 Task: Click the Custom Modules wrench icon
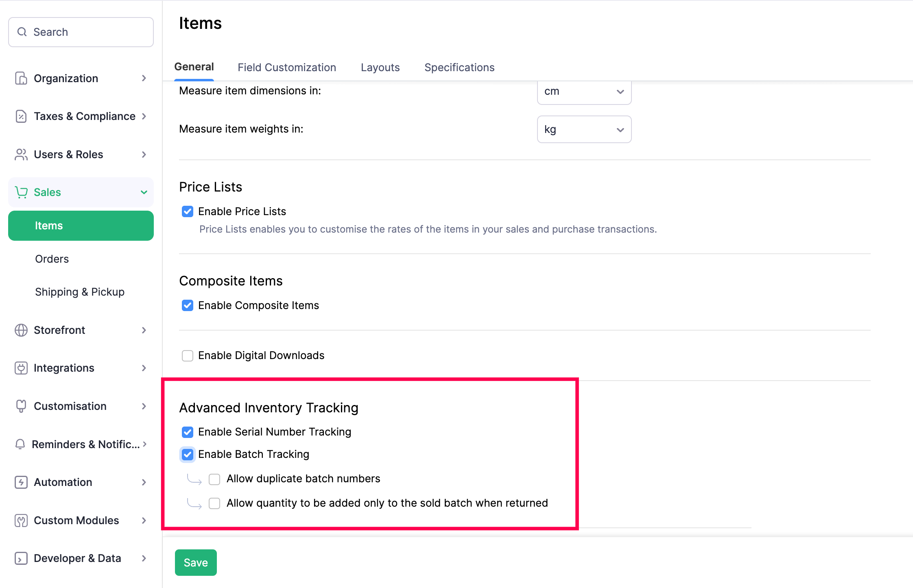coord(21,520)
